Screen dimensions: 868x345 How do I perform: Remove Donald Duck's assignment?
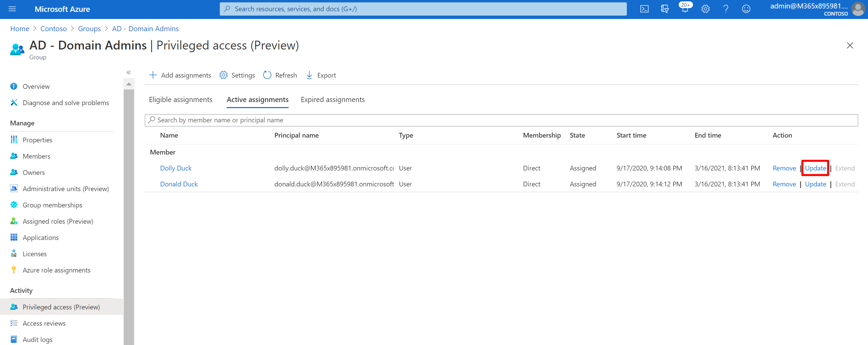784,184
